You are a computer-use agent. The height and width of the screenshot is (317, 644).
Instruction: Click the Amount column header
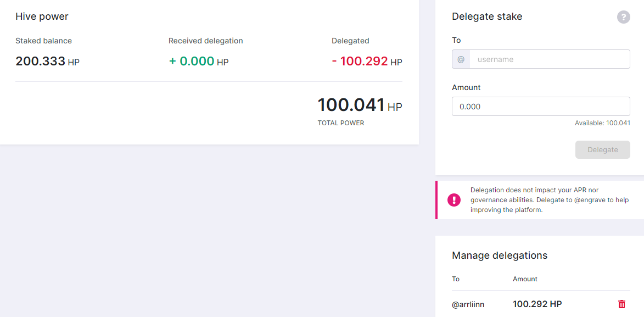click(x=525, y=279)
